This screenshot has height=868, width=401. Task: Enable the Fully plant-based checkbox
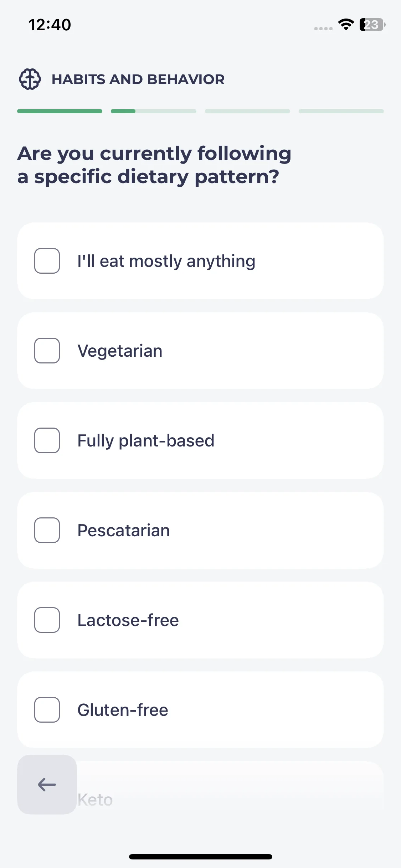click(x=47, y=440)
